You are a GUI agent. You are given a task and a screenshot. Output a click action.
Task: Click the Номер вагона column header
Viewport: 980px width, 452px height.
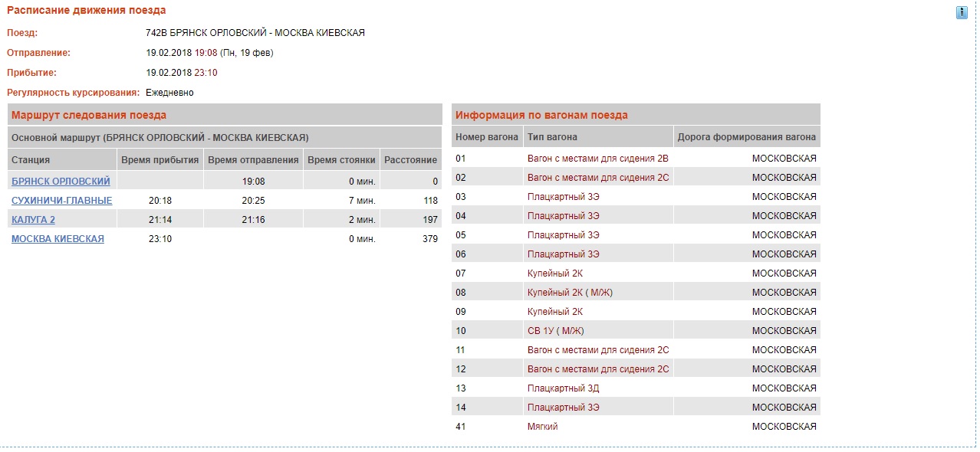tap(486, 137)
